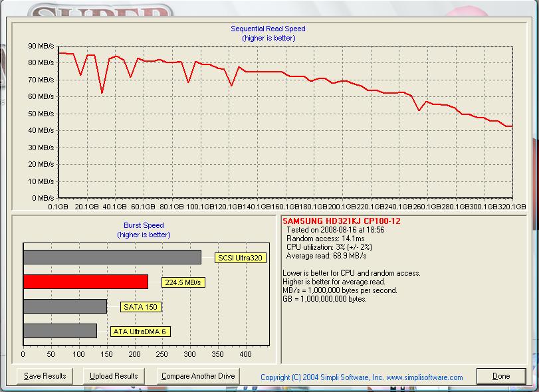Click the Burst Speed chart title
This screenshot has width=539, height=392.
pos(144,225)
